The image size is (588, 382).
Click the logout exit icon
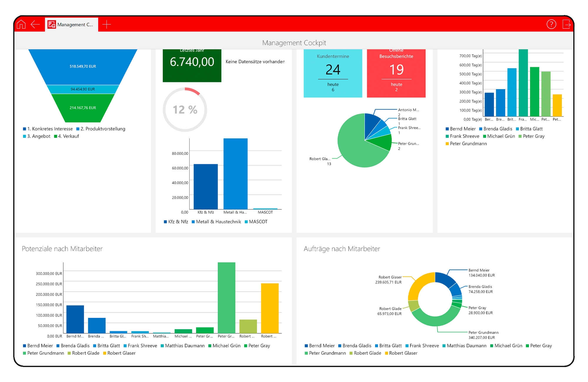pyautogui.click(x=567, y=24)
